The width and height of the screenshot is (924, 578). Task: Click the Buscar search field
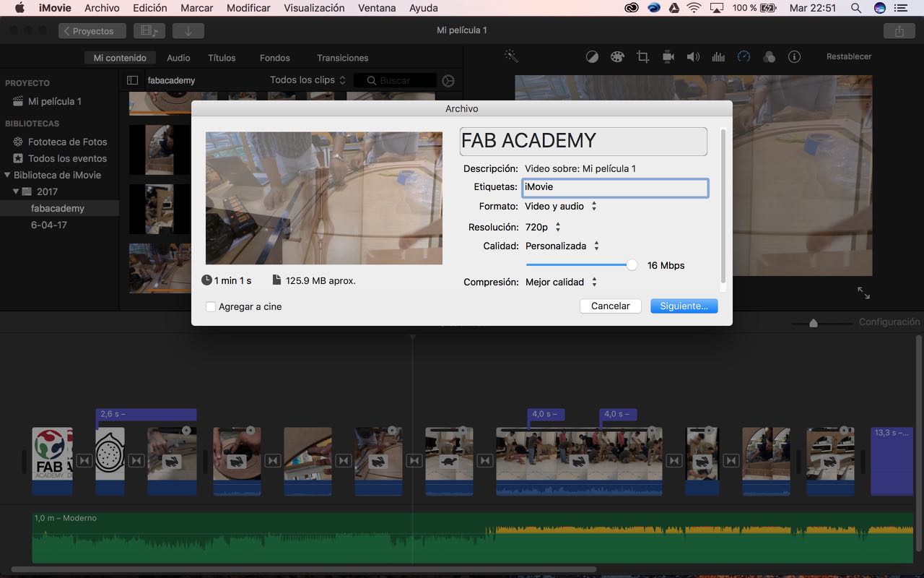pos(395,81)
